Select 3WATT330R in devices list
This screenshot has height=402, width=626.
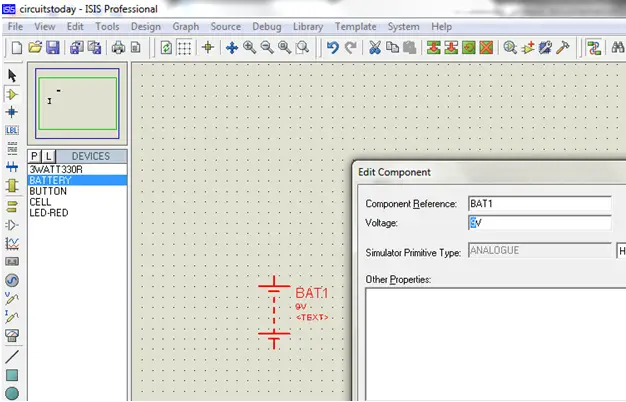(x=77, y=169)
